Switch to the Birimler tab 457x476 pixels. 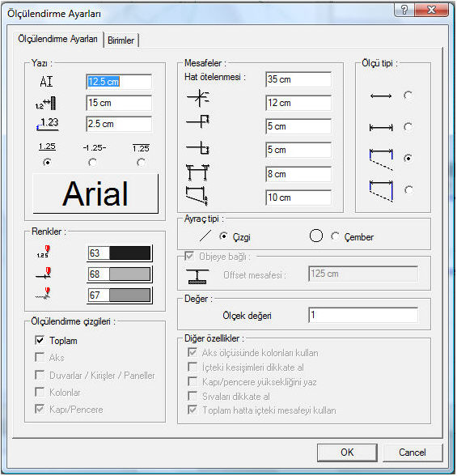pos(121,40)
